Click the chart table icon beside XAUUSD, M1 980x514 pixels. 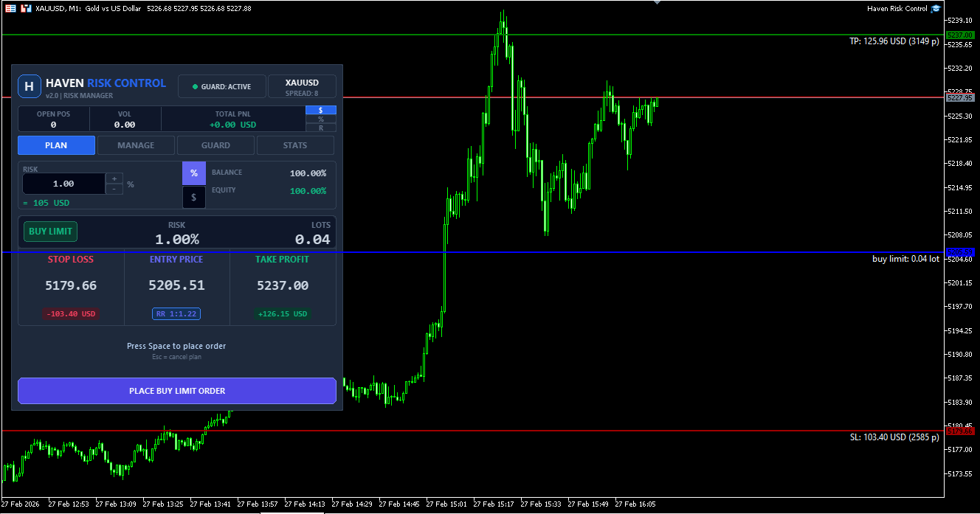coord(11,8)
